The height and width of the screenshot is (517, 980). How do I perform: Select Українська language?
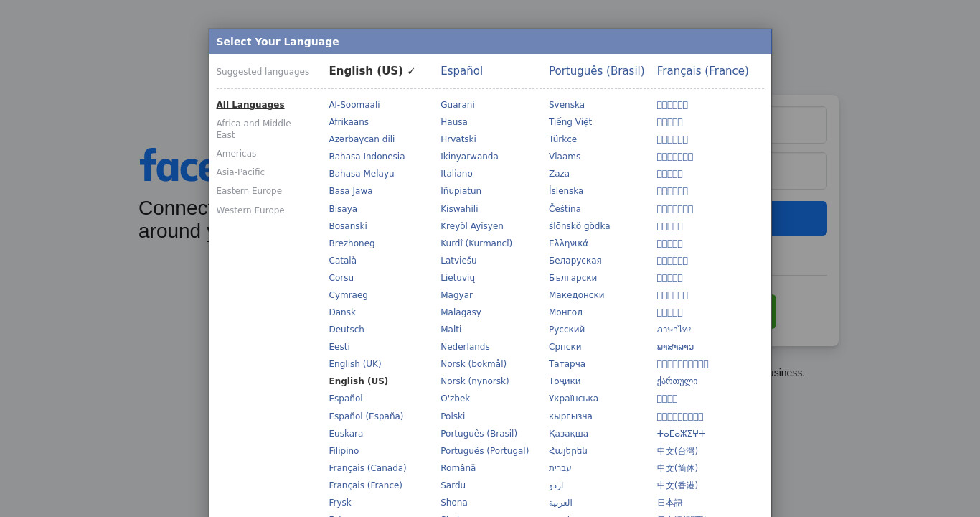[x=573, y=399]
